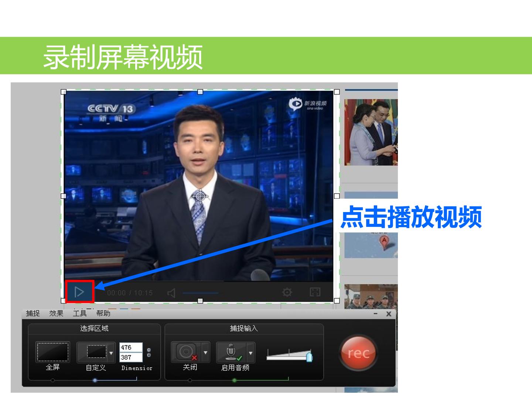Click the crosshair move handle in capture area
Screen dimensions: 532x399
click(x=200, y=196)
